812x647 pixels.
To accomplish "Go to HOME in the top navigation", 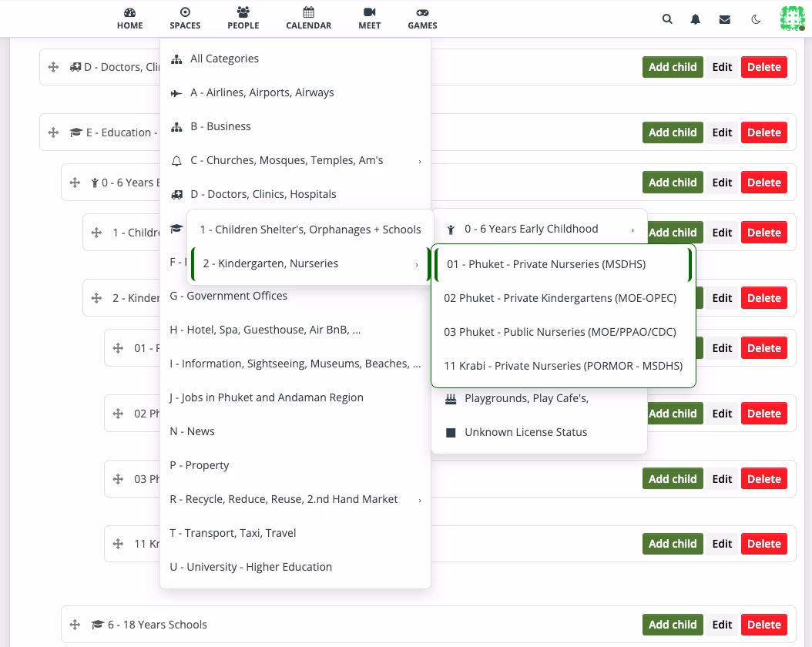I will (x=129, y=18).
